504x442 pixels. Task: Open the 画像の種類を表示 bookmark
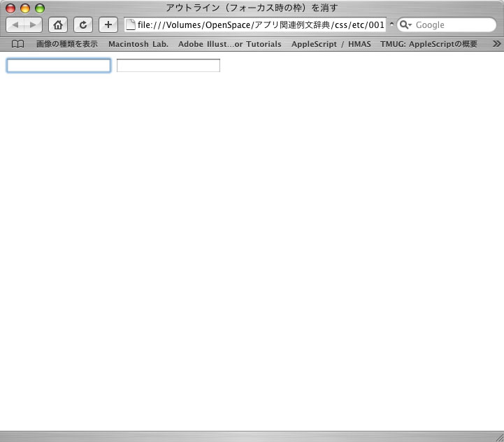pyautogui.click(x=67, y=44)
